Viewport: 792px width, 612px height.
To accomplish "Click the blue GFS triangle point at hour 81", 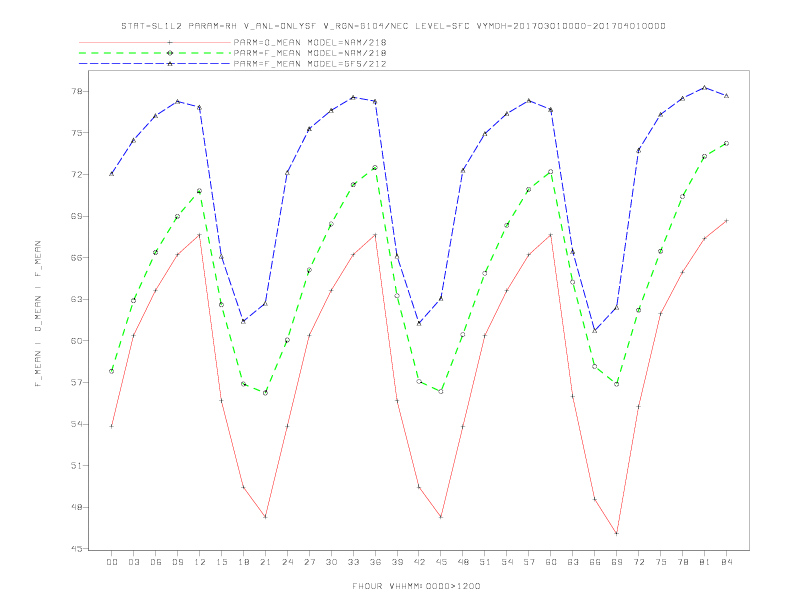I will 705,87.
